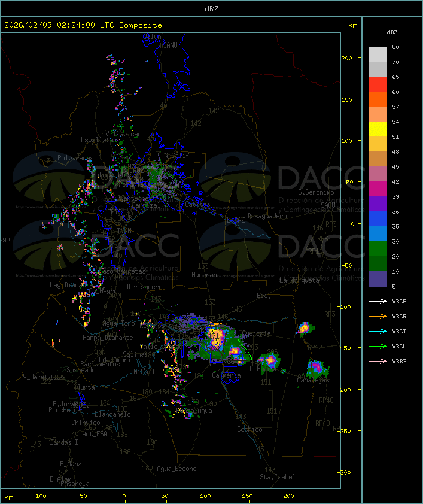The width and height of the screenshot is (423, 504).
Task: Click the Llancanelo place label
Action: pos(112,414)
